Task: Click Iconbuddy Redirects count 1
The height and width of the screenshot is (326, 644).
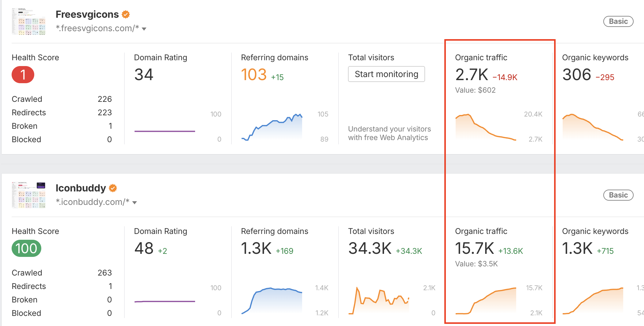Action: tap(110, 286)
